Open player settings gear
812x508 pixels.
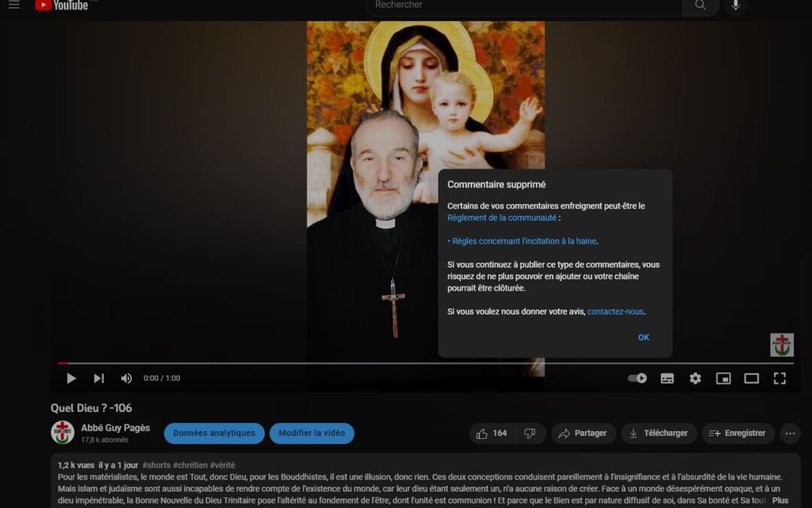click(695, 379)
